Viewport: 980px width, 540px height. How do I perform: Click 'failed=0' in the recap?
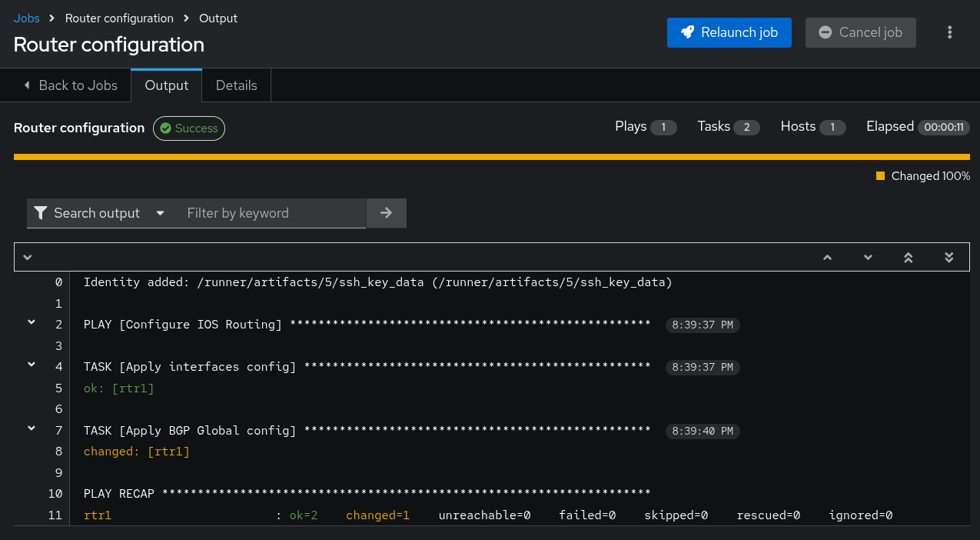[588, 515]
